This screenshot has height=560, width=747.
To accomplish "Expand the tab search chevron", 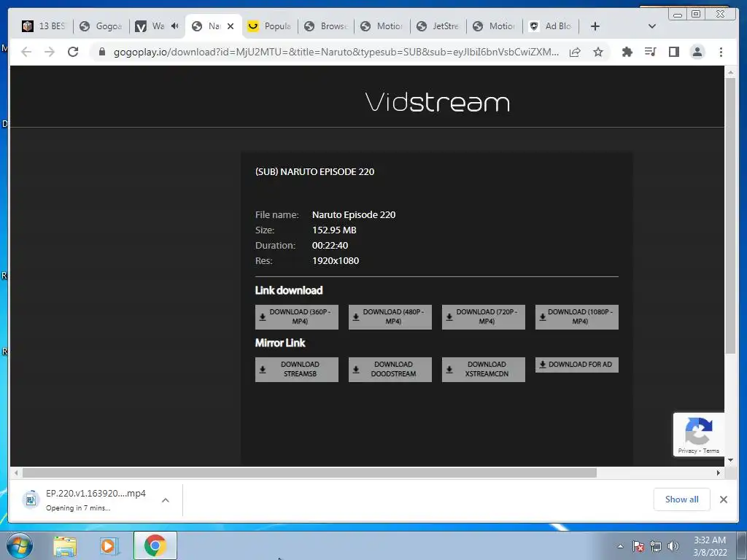I will pos(652,26).
